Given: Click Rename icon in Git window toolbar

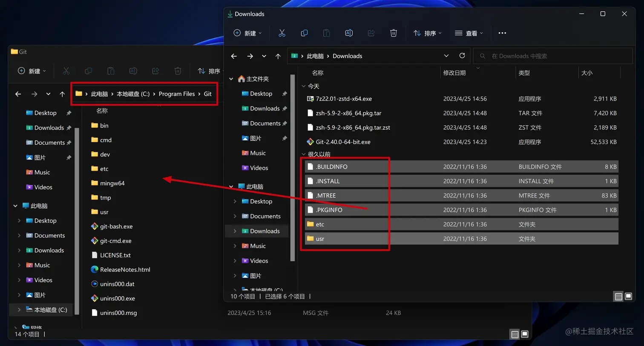Looking at the screenshot, I should coord(133,71).
